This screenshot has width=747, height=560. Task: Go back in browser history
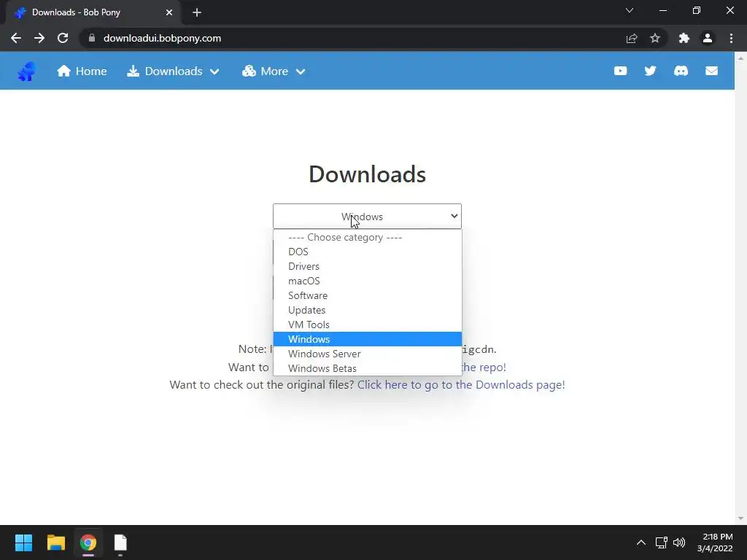coord(16,38)
